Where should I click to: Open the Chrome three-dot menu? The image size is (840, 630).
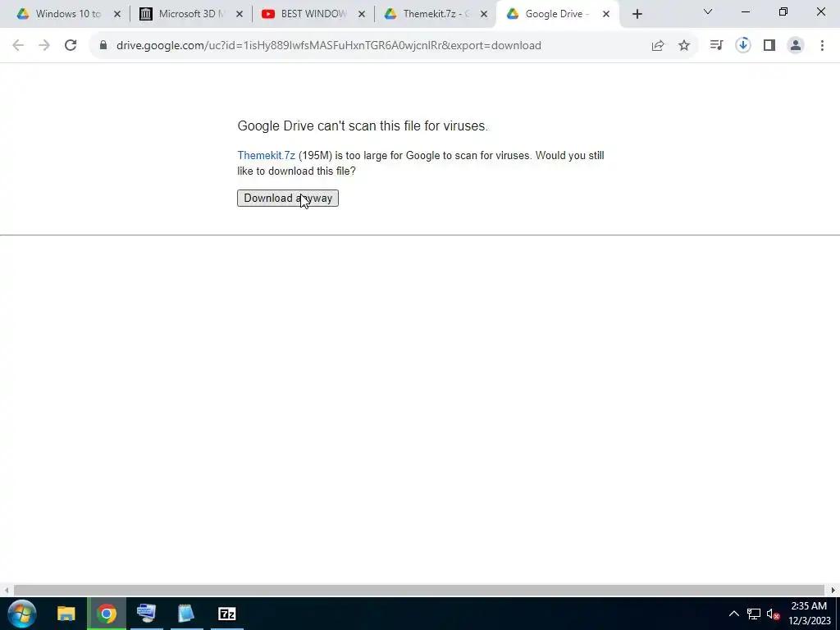pos(822,46)
